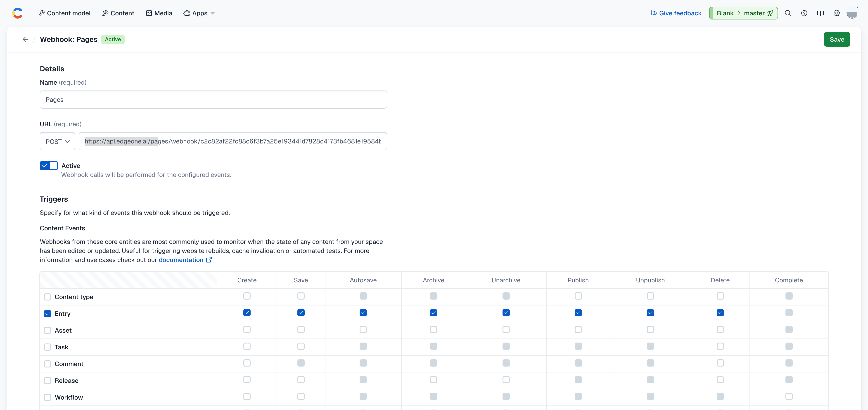This screenshot has width=868, height=410.
Task: Open the Content model menu
Action: pos(64,13)
